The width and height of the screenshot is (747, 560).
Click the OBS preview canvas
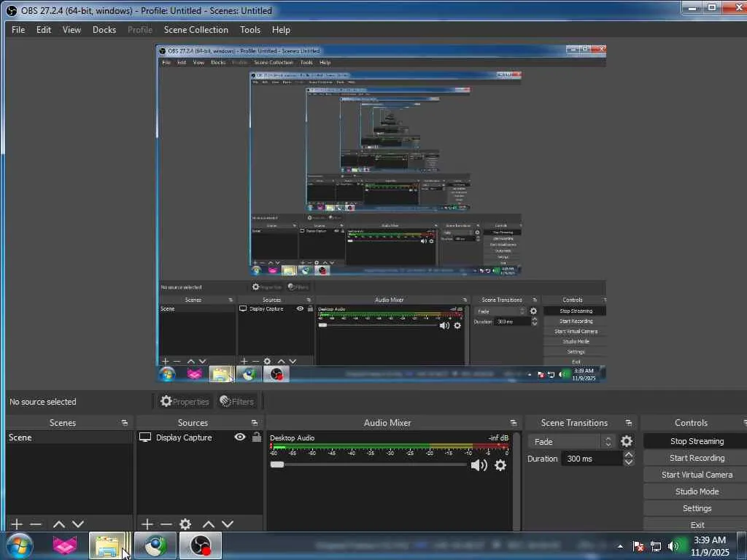(x=381, y=214)
